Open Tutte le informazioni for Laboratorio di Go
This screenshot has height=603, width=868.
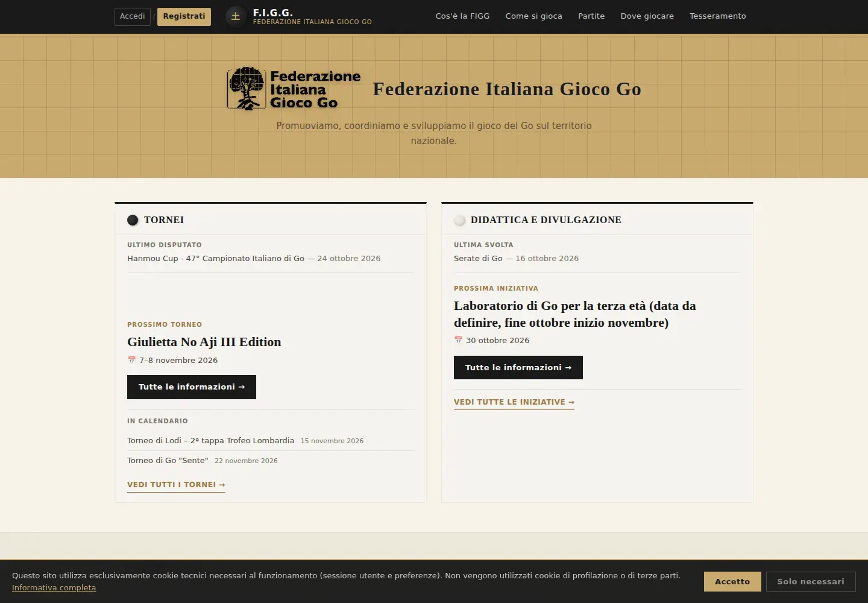[518, 368]
